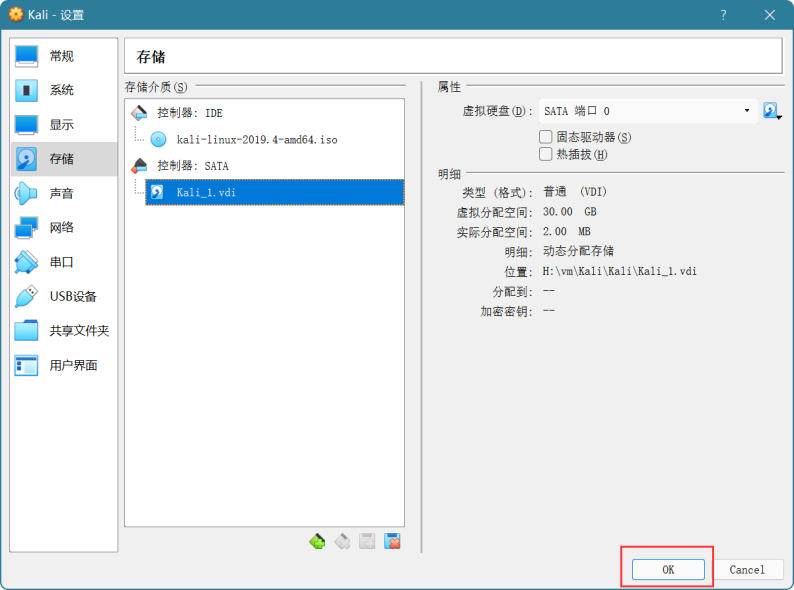Viewport: 794px width, 590px height.
Task: Confirm settings with the OK button
Action: click(668, 570)
